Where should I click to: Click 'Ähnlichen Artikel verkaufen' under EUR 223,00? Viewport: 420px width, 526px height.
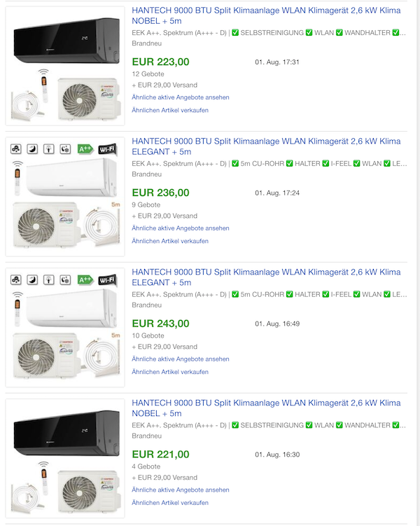(x=170, y=110)
